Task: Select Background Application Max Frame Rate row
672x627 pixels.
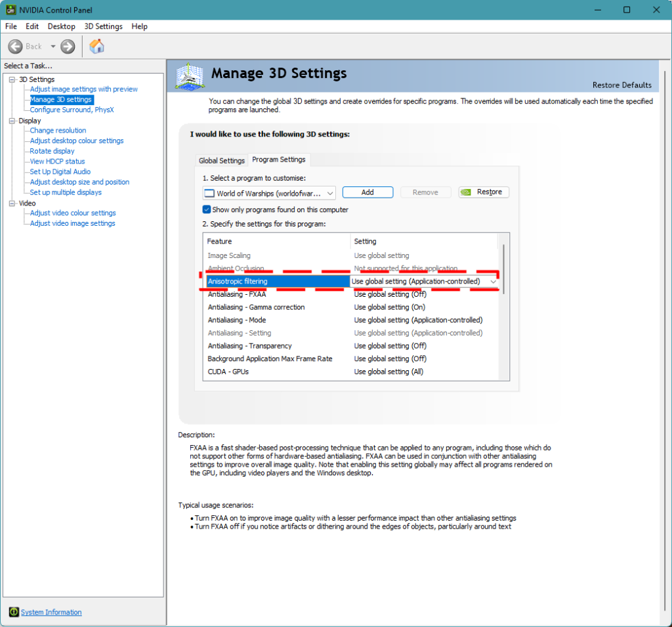Action: [352, 358]
